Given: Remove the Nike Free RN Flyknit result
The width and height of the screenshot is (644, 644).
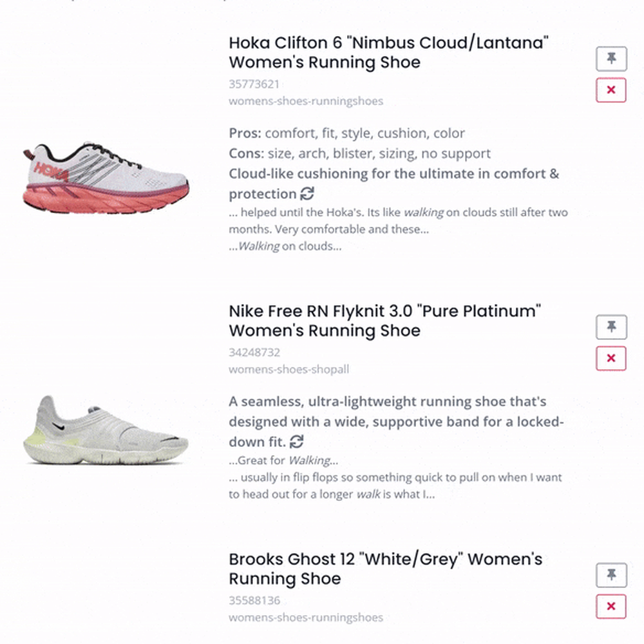Looking at the screenshot, I should [x=611, y=358].
